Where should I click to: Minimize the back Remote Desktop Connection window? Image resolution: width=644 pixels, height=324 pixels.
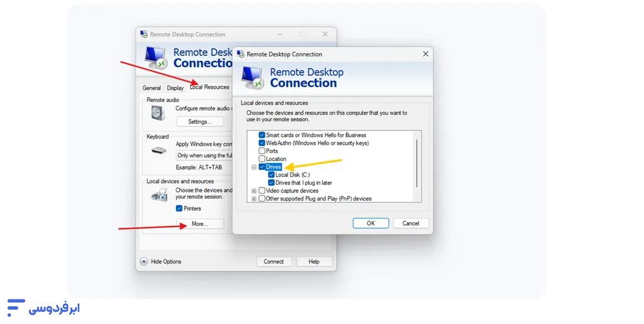click(x=280, y=34)
